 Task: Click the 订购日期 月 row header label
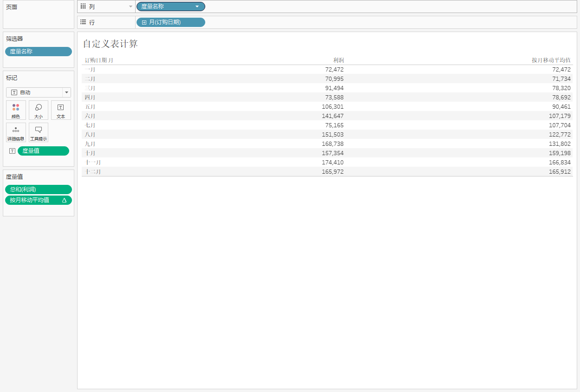click(x=99, y=60)
